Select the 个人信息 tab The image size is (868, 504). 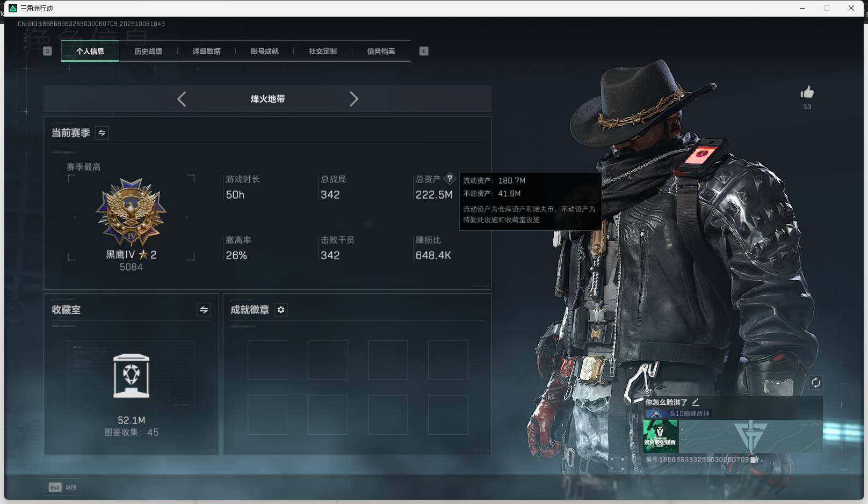point(90,52)
